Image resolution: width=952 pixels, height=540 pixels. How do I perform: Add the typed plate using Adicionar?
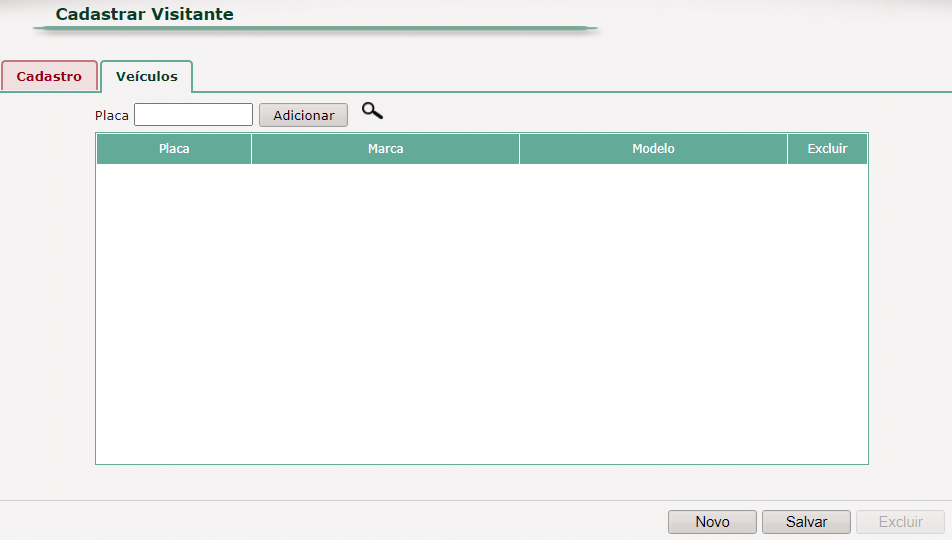coord(304,115)
